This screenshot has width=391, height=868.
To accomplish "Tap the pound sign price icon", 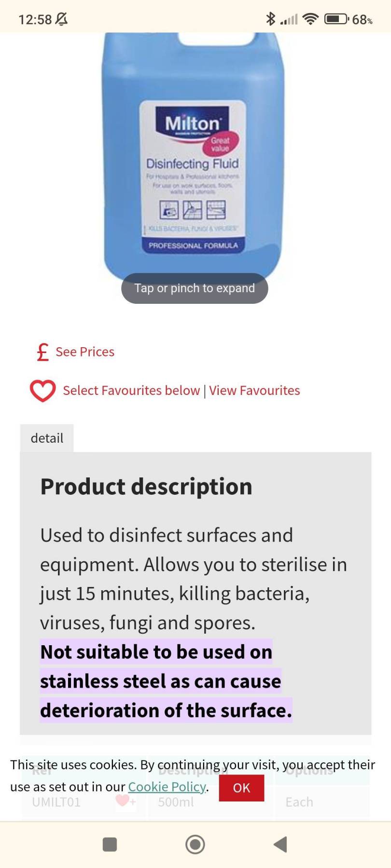I will click(43, 352).
